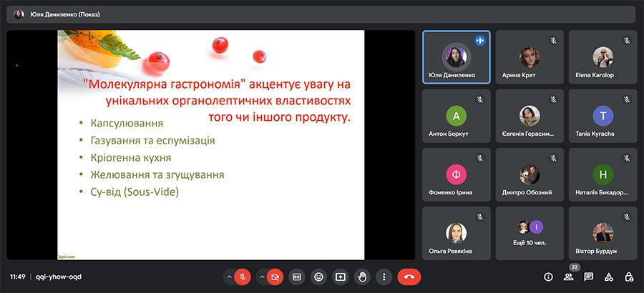Click speaking indicator on Юля Даниленко tile

click(x=480, y=40)
